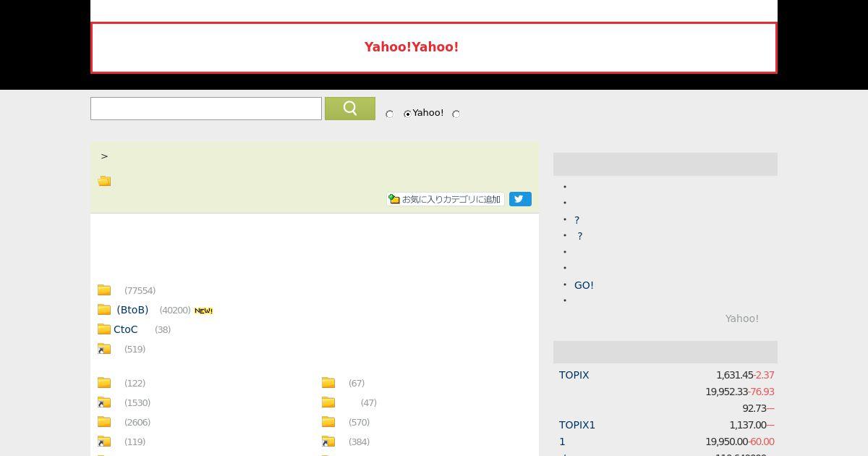Open the shortcut folder with count (519)

tap(104, 349)
